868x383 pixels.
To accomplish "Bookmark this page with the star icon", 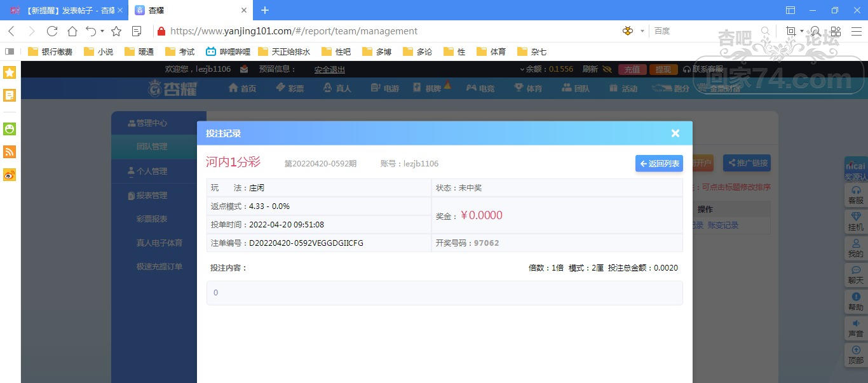I will pos(116,30).
